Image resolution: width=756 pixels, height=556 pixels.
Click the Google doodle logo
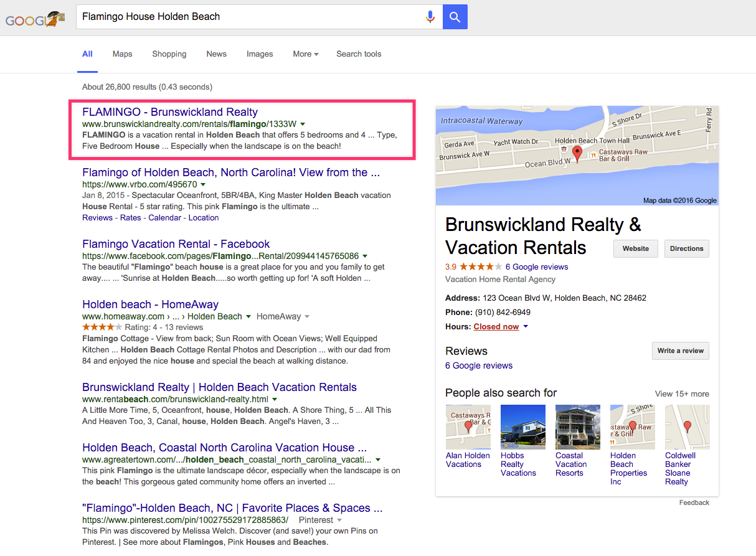(x=35, y=19)
